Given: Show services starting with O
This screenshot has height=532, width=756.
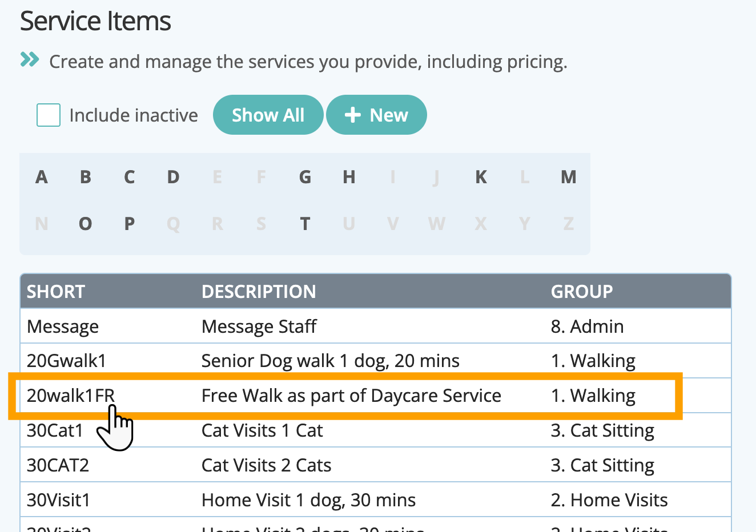Looking at the screenshot, I should point(86,224).
